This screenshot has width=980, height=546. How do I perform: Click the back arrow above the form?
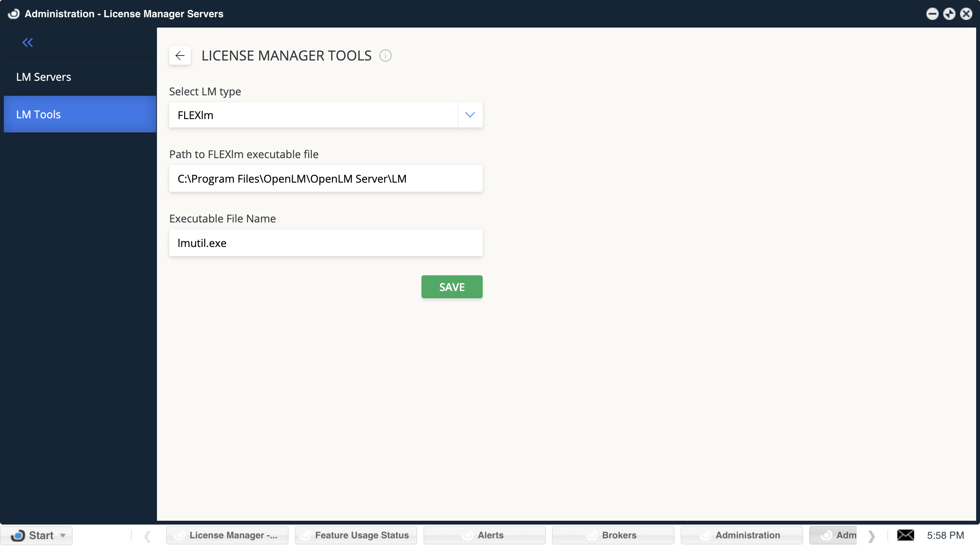[x=180, y=55]
